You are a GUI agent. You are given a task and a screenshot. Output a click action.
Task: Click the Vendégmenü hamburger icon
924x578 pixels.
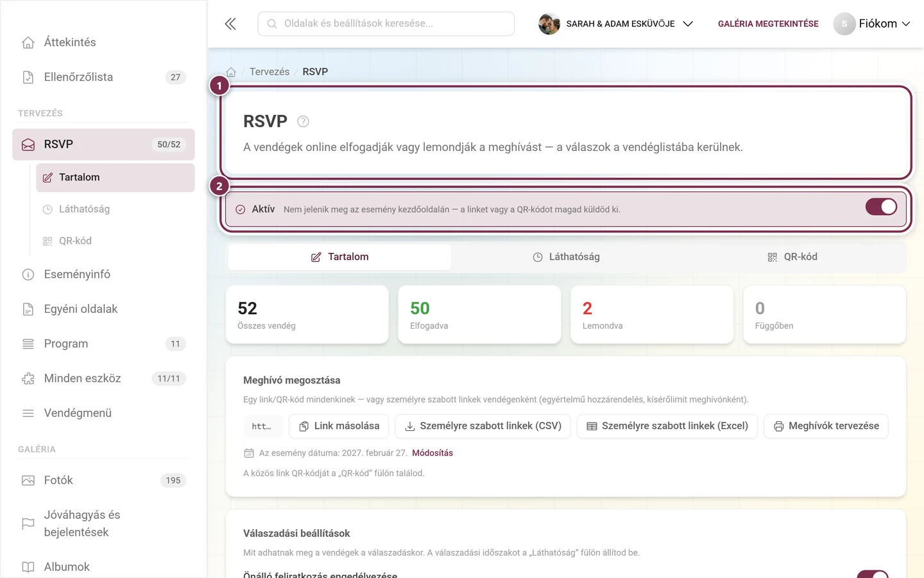pyautogui.click(x=28, y=413)
